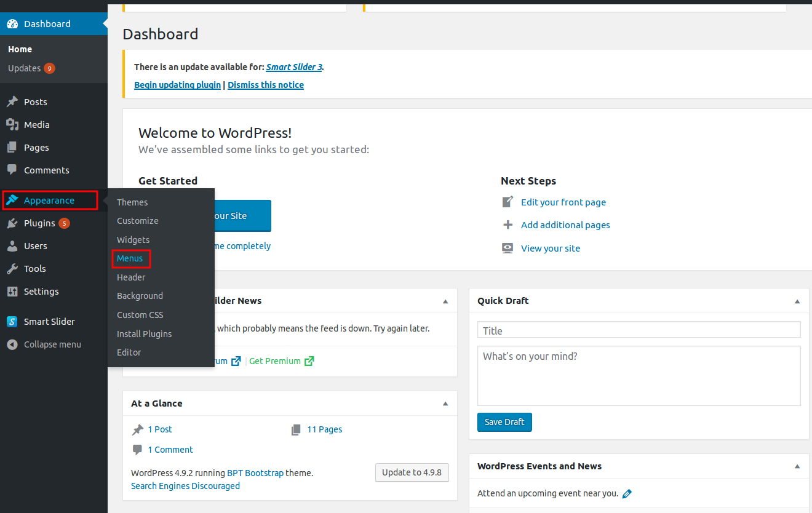Collapse the WordPress Events and News panel
The height and width of the screenshot is (513, 812).
click(x=797, y=466)
